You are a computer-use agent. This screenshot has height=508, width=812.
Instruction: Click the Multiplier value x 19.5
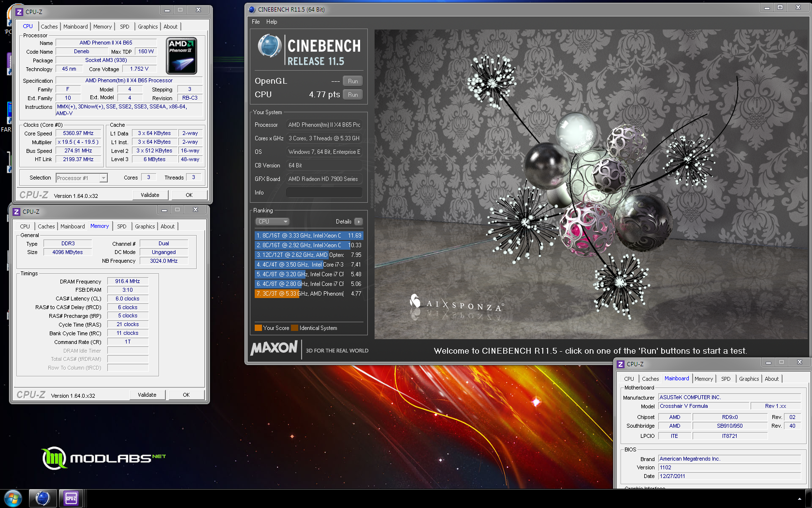point(78,142)
